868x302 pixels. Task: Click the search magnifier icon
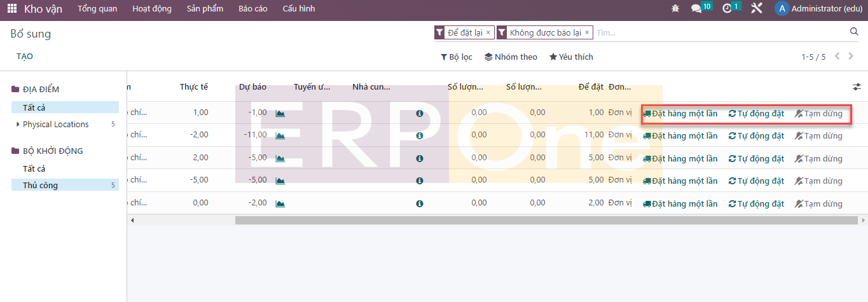click(854, 32)
